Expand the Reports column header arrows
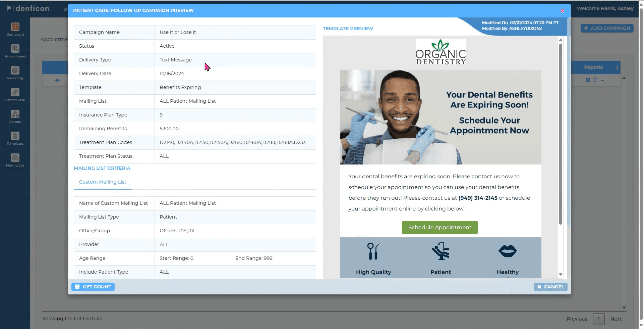The width and height of the screenshot is (644, 329). click(x=617, y=67)
